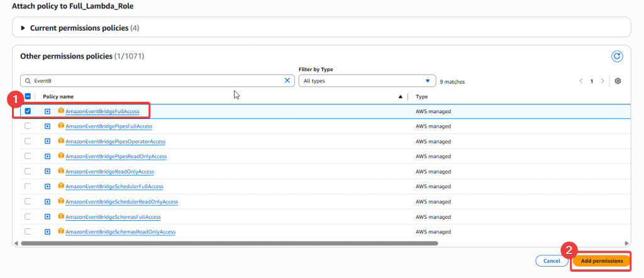Clear the EventB search text

287,81
